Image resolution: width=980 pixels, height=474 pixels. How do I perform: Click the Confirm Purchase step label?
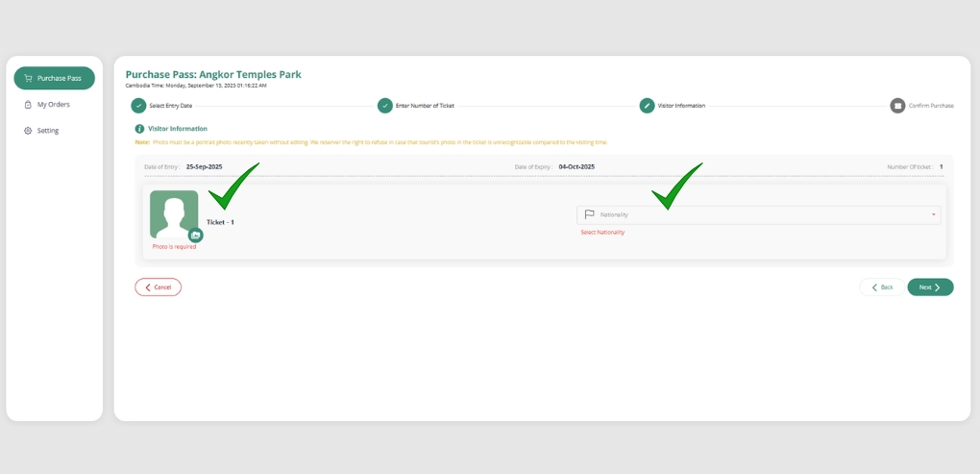click(x=931, y=106)
